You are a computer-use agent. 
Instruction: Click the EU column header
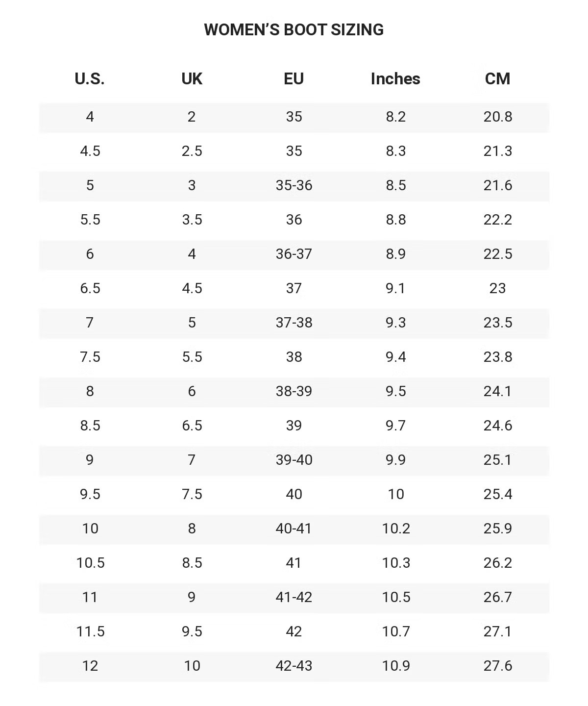(294, 78)
